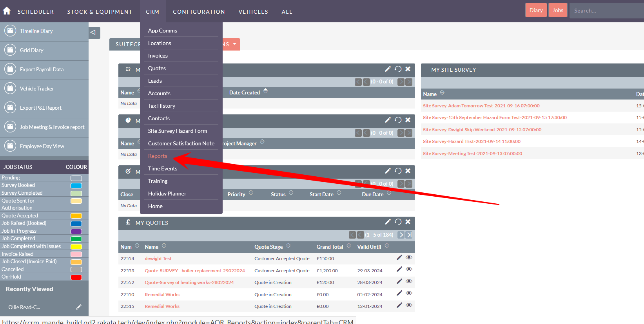
Task: Open Job Meeting & Invoice report icon
Action: (x=10, y=127)
